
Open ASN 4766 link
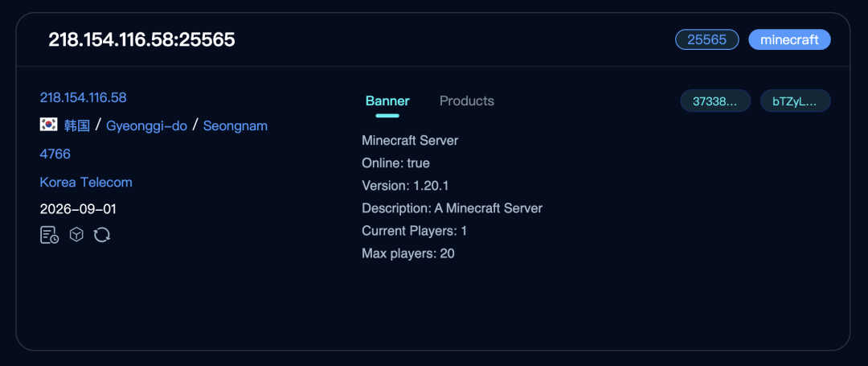55,154
